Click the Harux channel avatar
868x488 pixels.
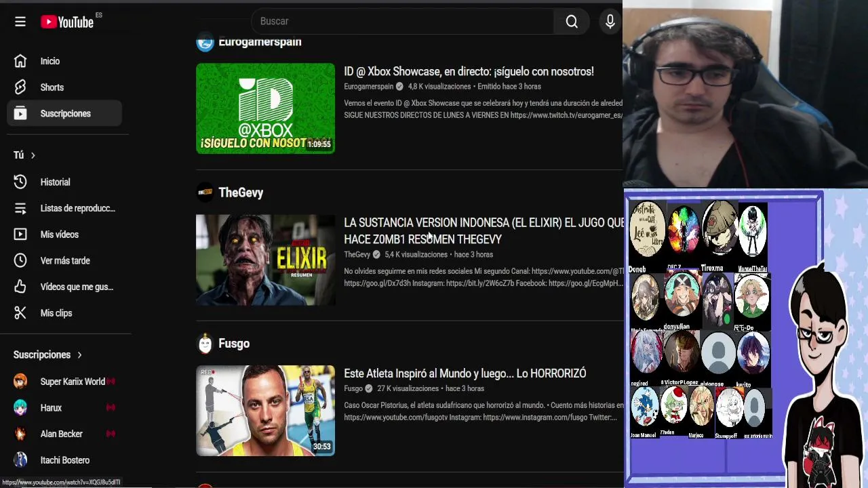(20, 407)
